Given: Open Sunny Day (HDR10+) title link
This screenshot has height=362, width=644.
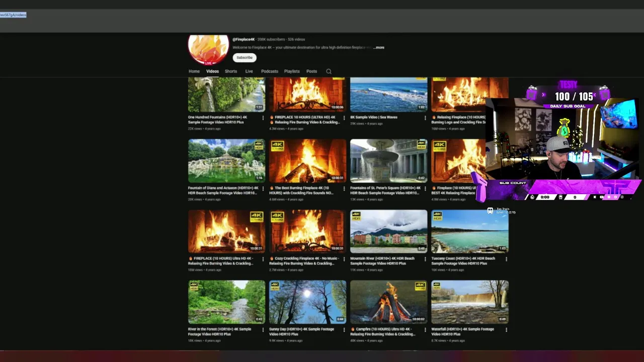Looking at the screenshot, I should 301,331.
